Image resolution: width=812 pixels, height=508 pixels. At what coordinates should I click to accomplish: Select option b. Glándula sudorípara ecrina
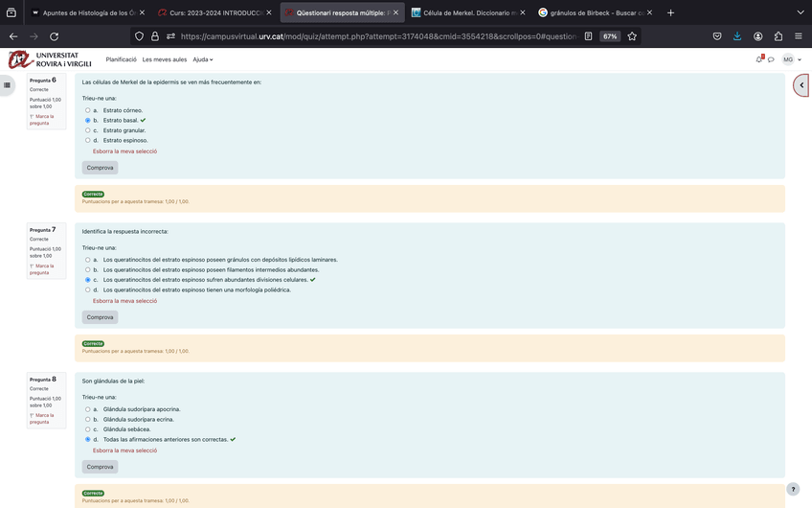click(88, 419)
